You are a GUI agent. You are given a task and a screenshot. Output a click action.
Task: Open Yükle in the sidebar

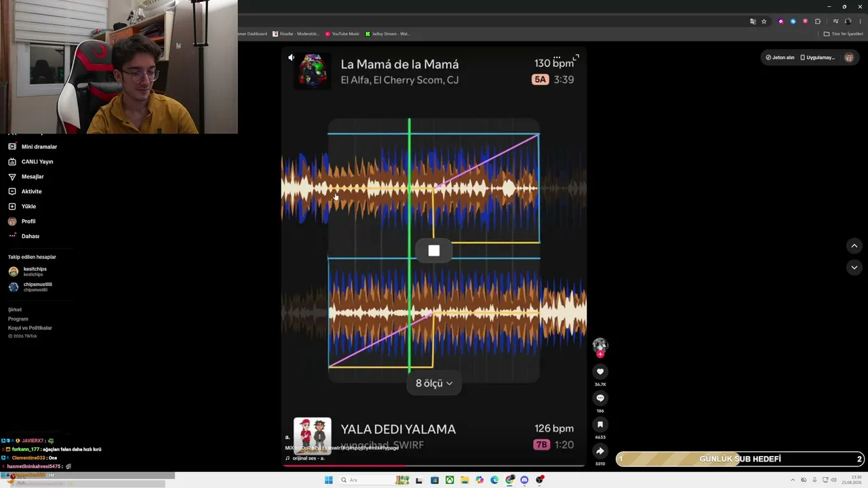22,206
